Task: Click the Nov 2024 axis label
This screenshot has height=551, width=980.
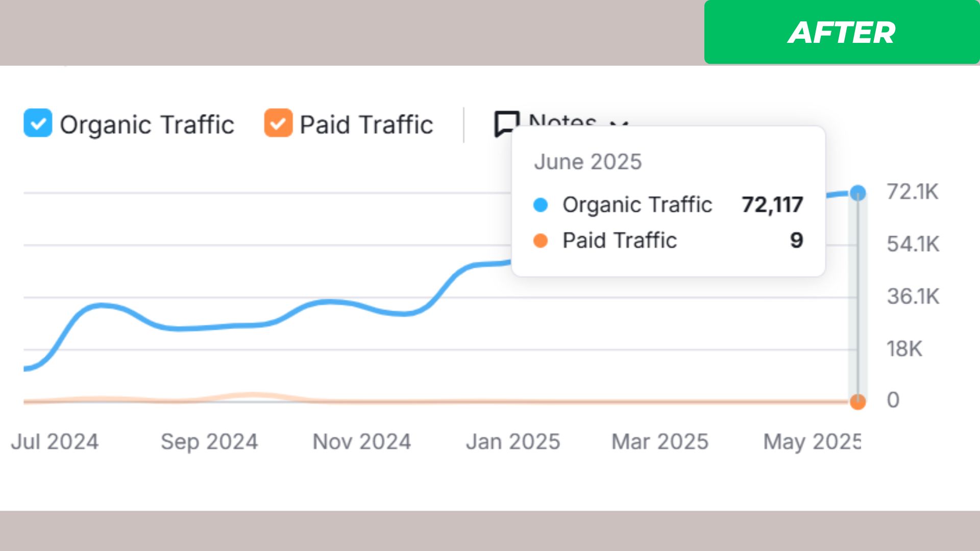Action: coord(361,441)
